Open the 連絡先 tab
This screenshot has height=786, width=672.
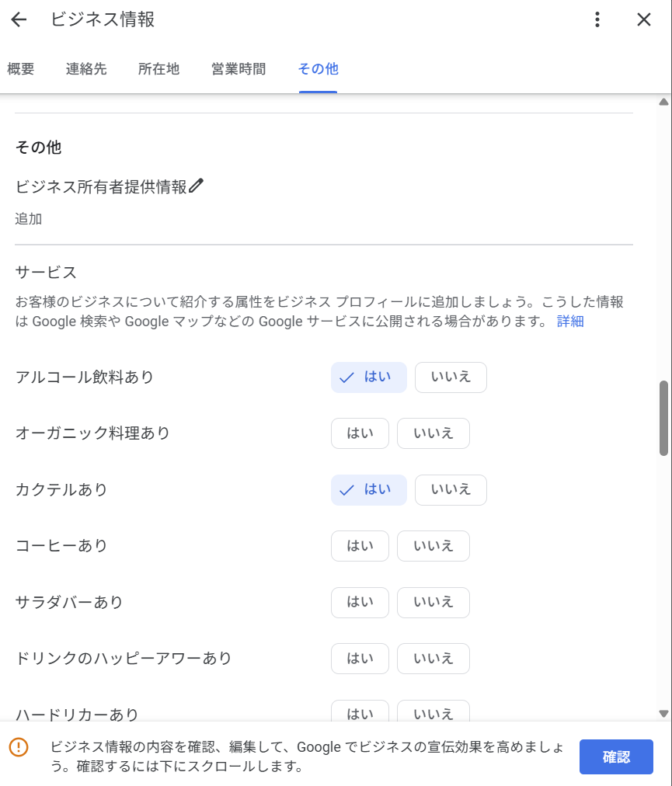pos(86,69)
